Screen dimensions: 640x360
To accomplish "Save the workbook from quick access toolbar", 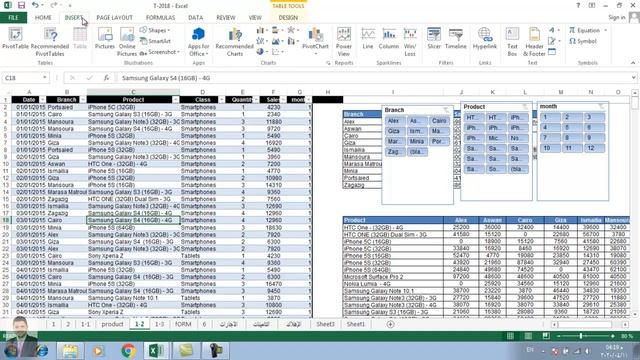I will pyautogui.click(x=21, y=5).
